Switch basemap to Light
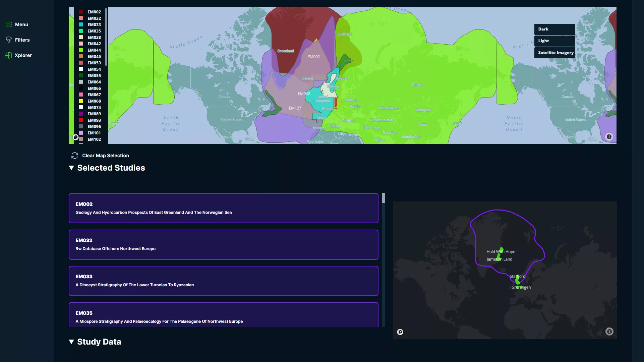 pos(554,41)
